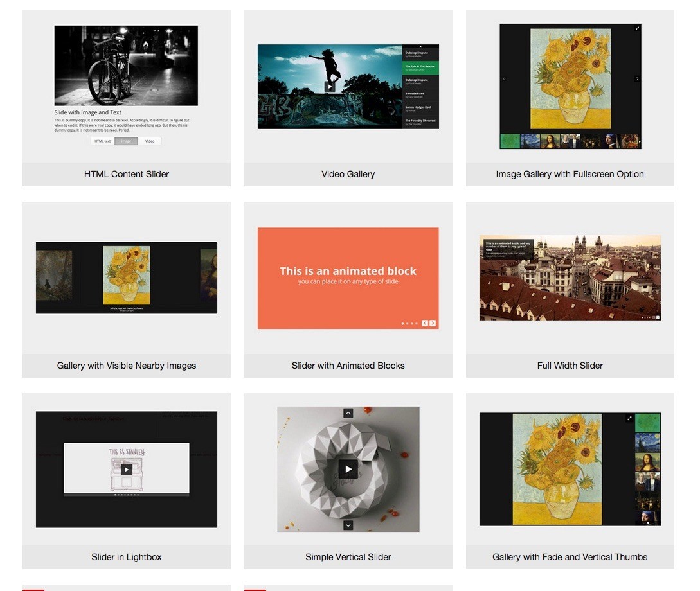Select the HTML text tab

(x=103, y=141)
